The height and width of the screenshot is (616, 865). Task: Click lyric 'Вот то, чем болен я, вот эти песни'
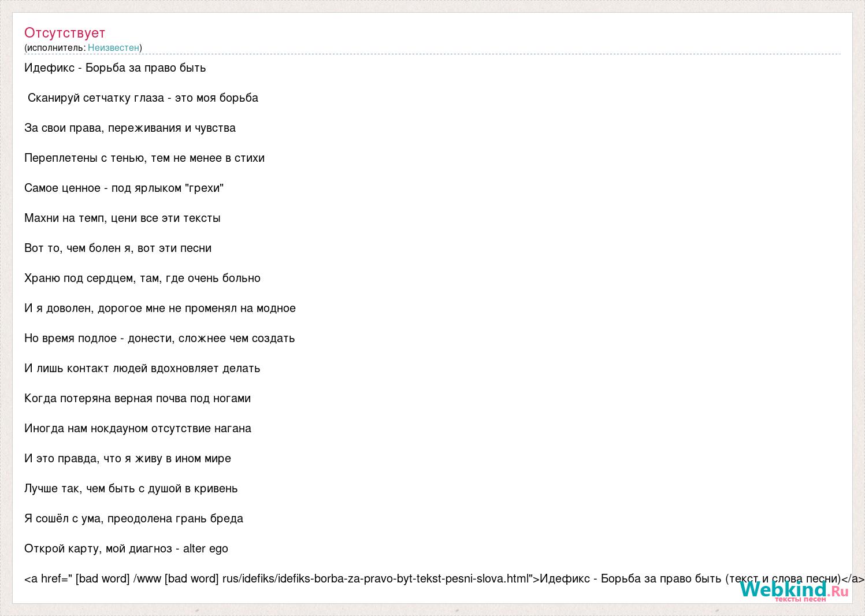tap(118, 248)
